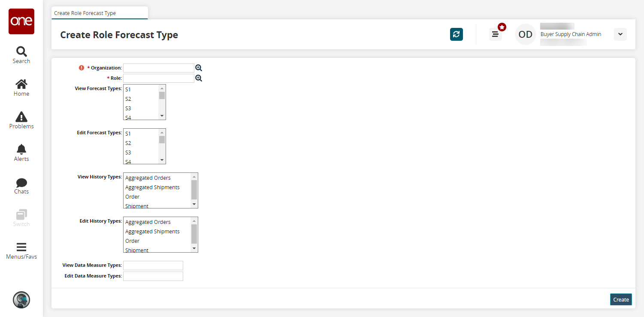Launch the AI assistant avatar icon
The image size is (644, 317).
[21, 300]
